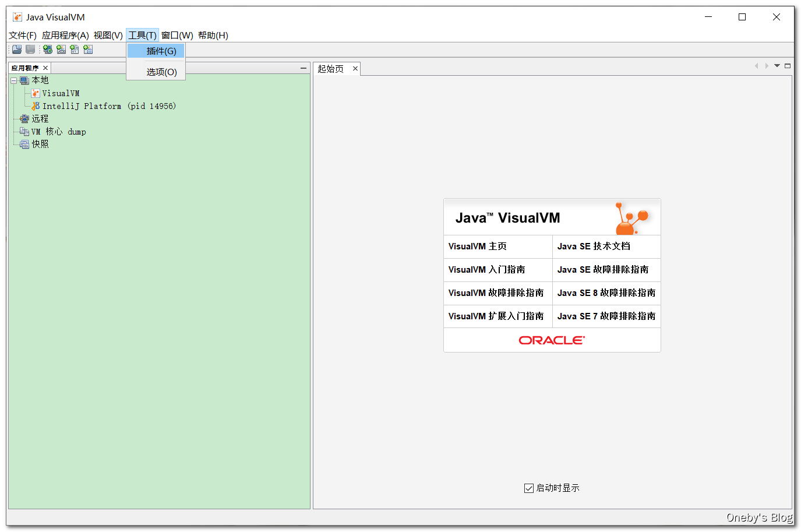Click the Oracle logo on start page

tap(552, 340)
